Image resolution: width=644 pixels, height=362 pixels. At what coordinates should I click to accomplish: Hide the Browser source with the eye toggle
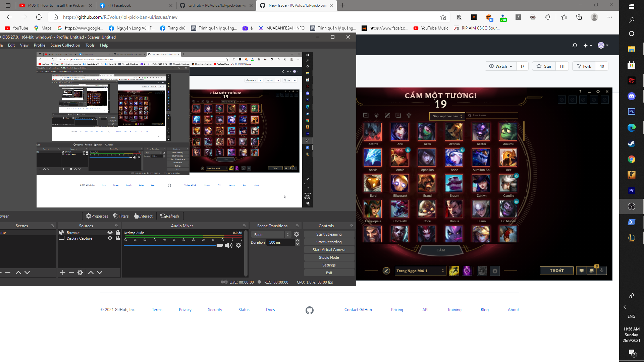[110, 232]
